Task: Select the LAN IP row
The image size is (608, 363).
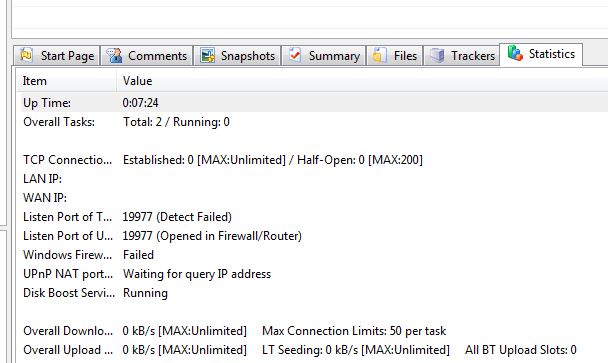Action: (x=43, y=179)
